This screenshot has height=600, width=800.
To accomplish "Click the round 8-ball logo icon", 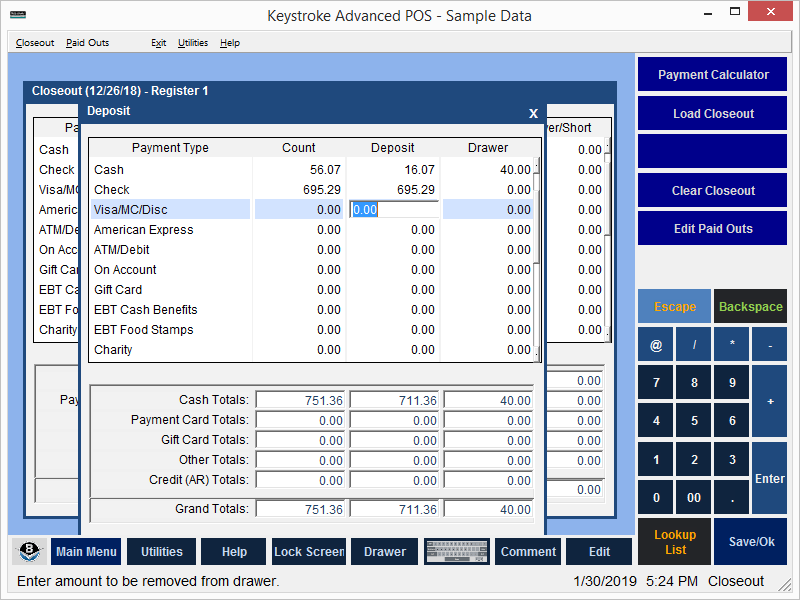I will point(30,552).
